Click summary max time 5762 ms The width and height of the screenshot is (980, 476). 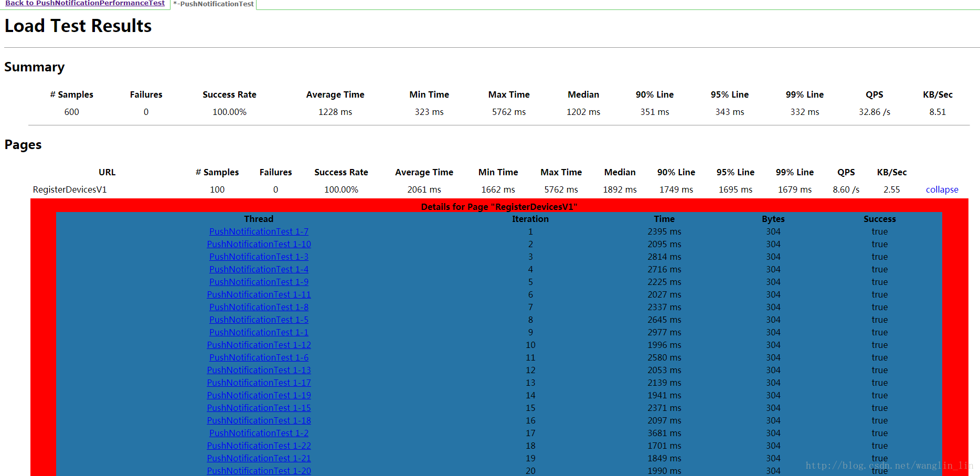(x=509, y=112)
